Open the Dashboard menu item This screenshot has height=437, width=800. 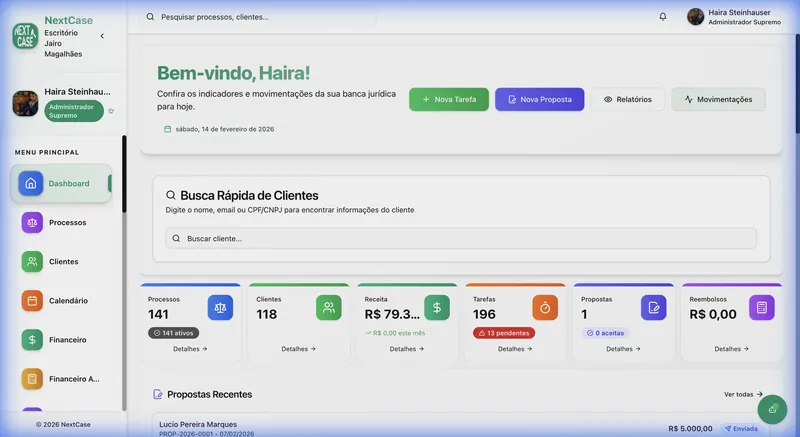pos(61,183)
